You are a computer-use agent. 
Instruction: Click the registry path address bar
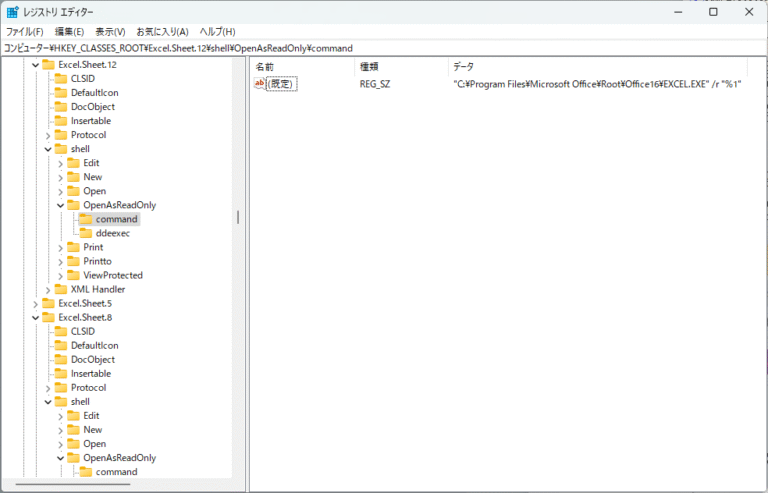[x=384, y=48]
